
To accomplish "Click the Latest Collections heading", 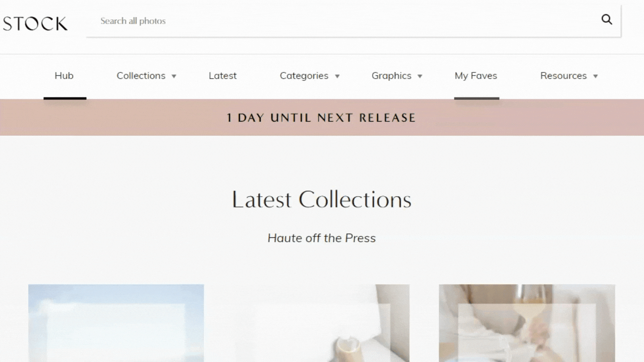I will pos(322,199).
